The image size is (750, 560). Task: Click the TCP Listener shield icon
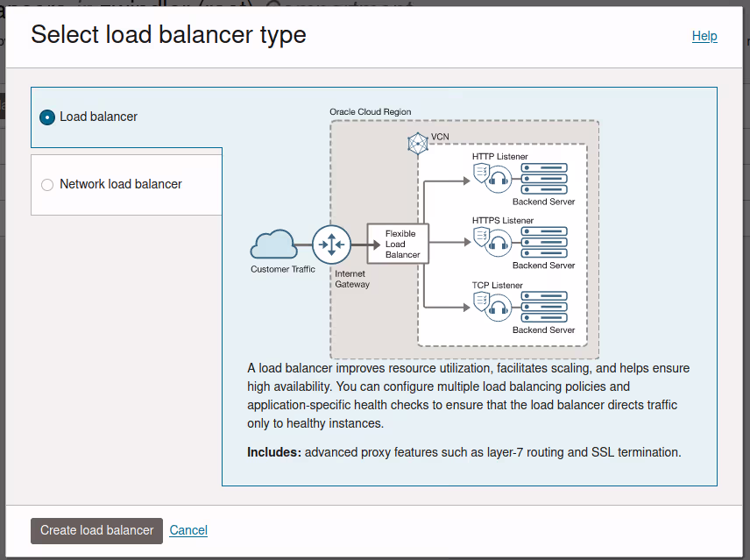click(x=481, y=301)
